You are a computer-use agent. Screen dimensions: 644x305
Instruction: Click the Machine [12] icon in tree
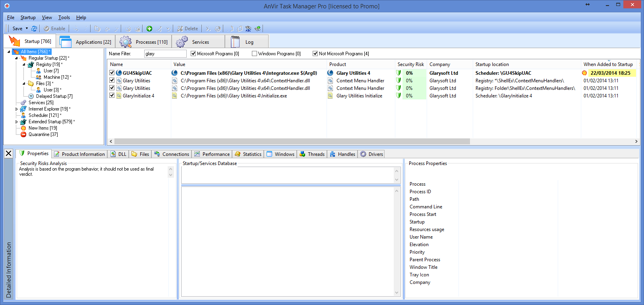(x=39, y=77)
